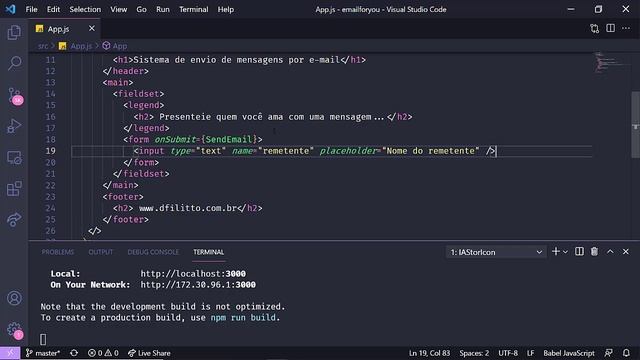Screen dimensions: 640x360
Task: Change indentation via Spaces: 2
Action: coord(474,353)
